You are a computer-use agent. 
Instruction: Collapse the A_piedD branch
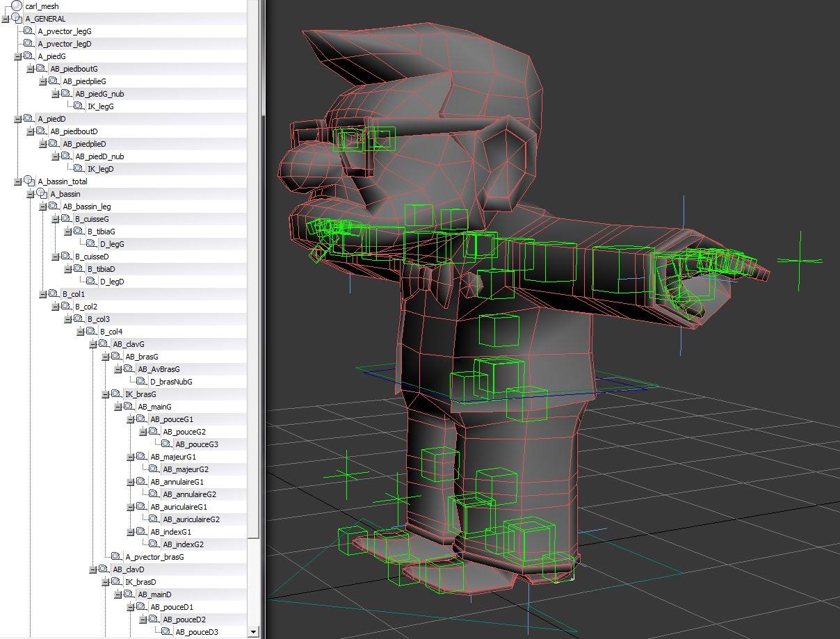[x=18, y=119]
